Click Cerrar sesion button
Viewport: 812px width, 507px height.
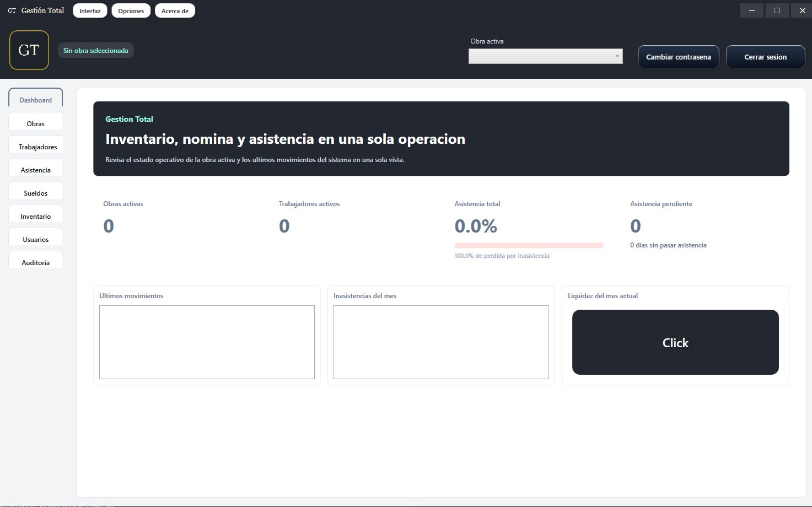766,57
